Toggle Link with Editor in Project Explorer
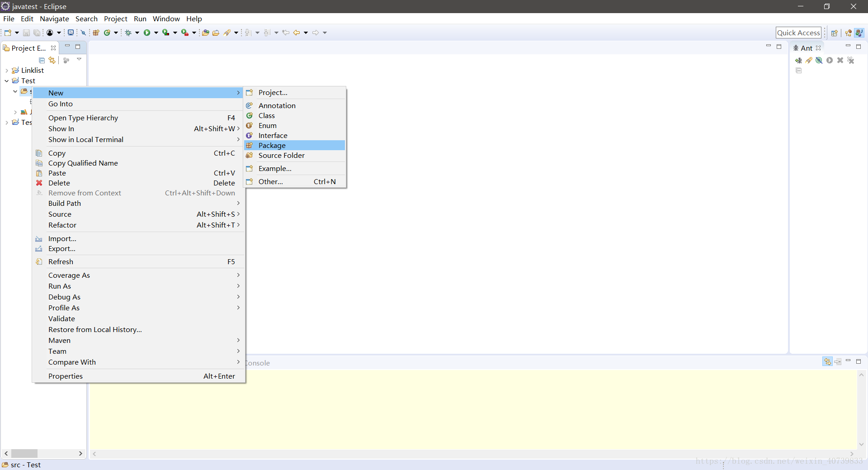The image size is (868, 470). tap(52, 60)
